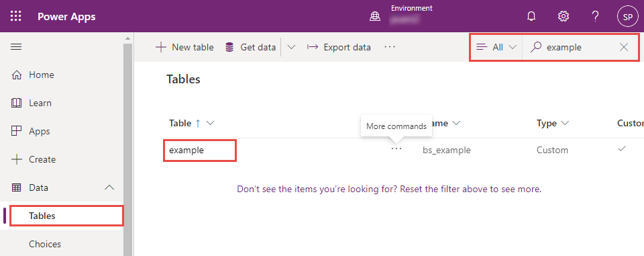Open the Type column dropdown
The width and height of the screenshot is (644, 256).
coord(565,123)
